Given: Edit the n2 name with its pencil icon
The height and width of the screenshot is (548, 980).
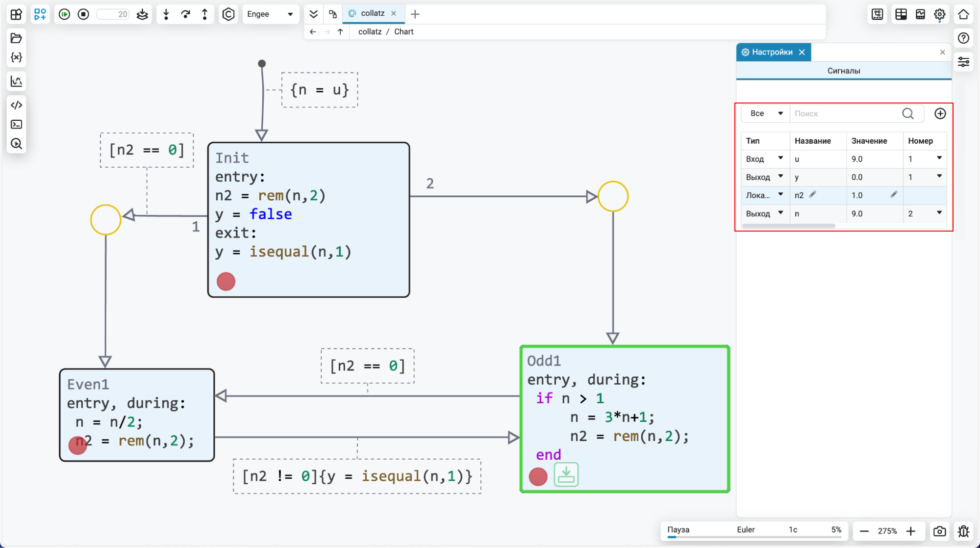Looking at the screenshot, I should [x=812, y=194].
